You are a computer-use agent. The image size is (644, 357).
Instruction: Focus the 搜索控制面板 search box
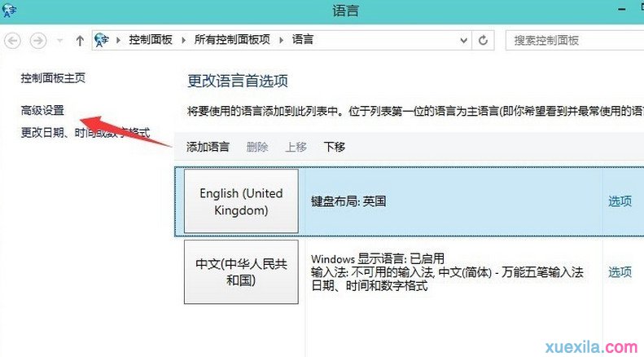point(575,40)
